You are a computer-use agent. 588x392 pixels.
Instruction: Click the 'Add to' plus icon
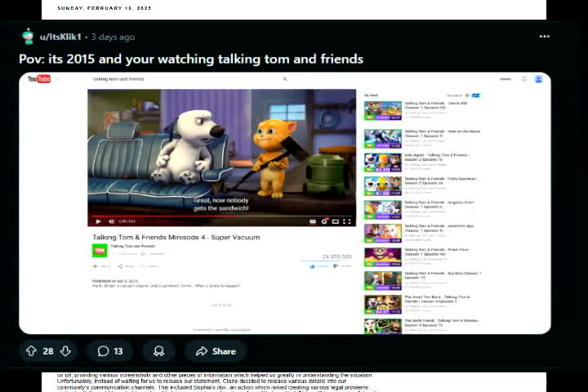pos(96,266)
